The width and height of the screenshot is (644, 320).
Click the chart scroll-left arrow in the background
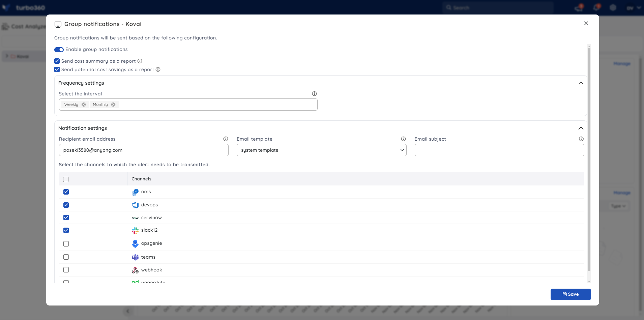[128, 311]
